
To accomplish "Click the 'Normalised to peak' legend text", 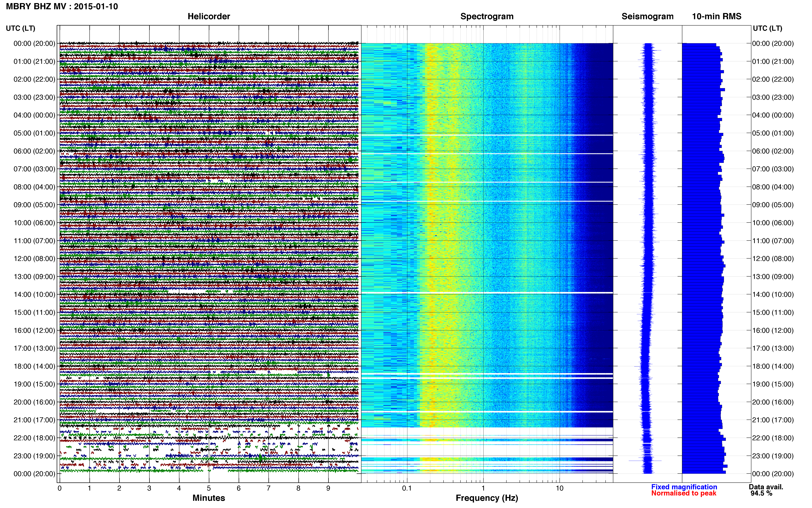I will (684, 493).
